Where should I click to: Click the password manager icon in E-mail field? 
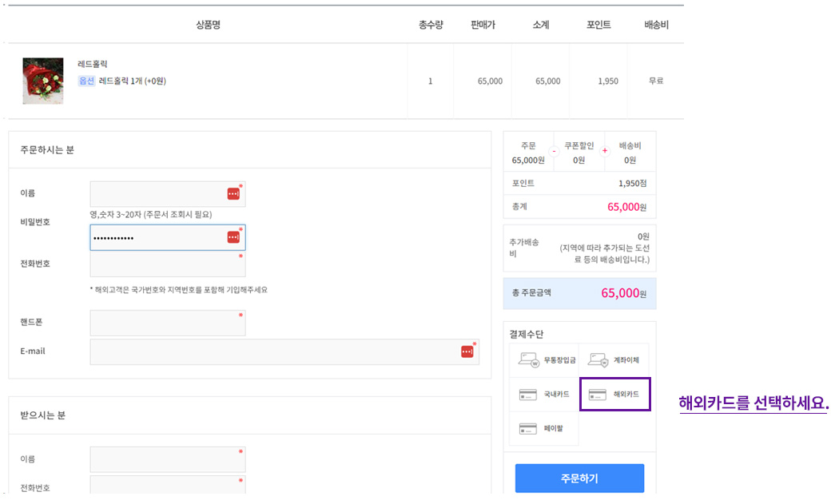click(467, 352)
